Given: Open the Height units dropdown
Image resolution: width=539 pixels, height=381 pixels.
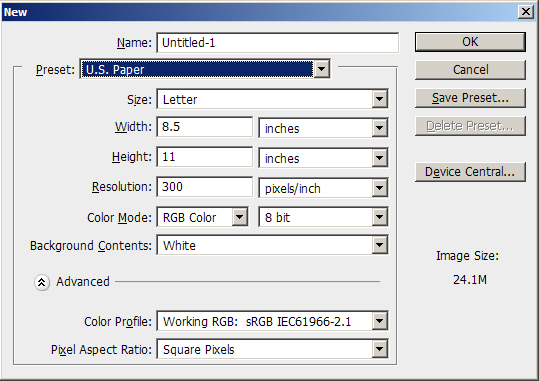Looking at the screenshot, I should point(323,158).
